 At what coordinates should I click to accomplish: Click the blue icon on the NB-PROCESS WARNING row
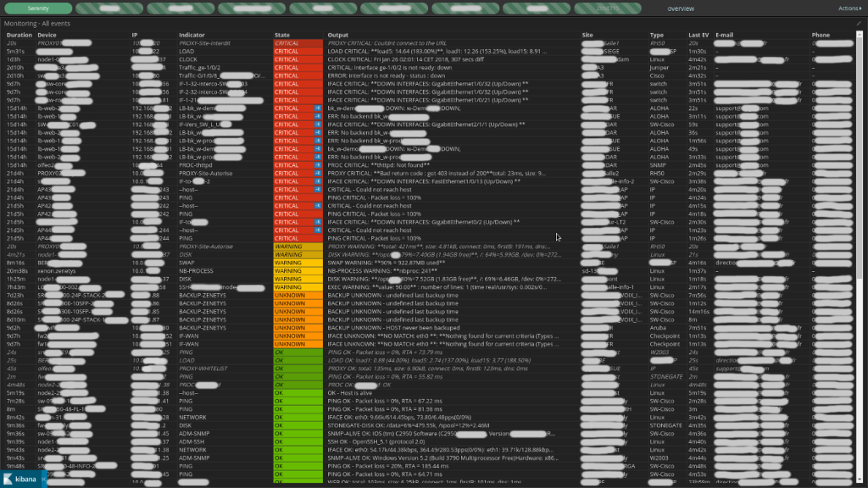[318, 270]
